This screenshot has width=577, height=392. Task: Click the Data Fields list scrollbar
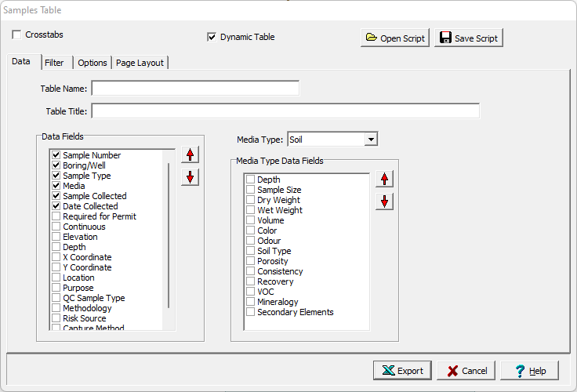[169, 235]
